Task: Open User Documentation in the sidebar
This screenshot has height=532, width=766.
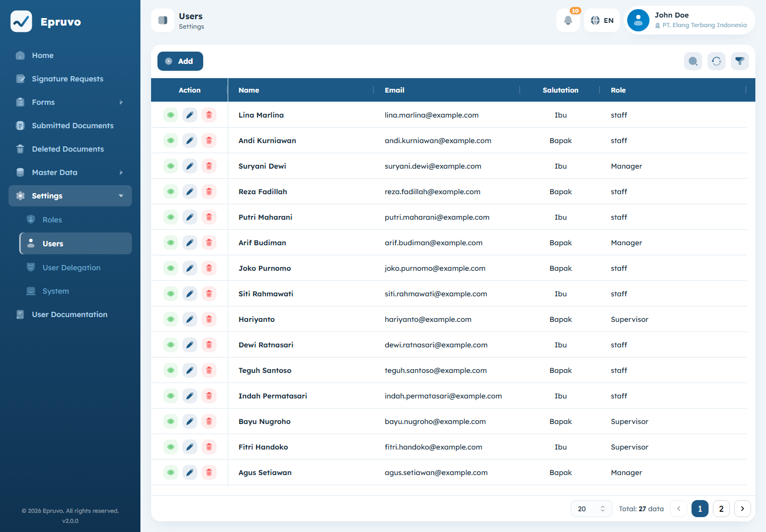Action: [x=70, y=314]
